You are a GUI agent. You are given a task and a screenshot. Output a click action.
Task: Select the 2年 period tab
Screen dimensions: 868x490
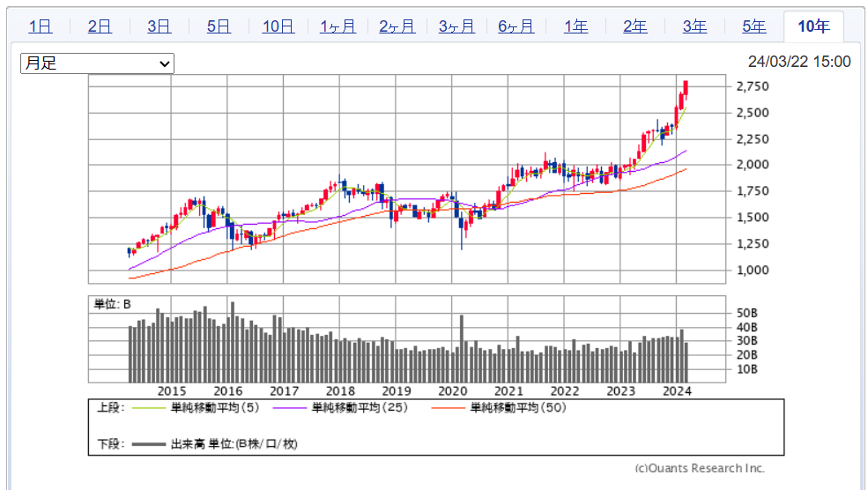tap(634, 26)
